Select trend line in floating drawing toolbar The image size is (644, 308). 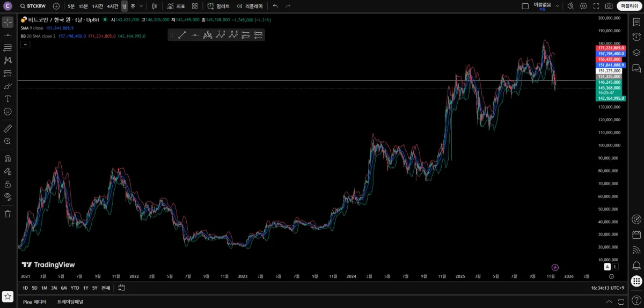point(182,35)
